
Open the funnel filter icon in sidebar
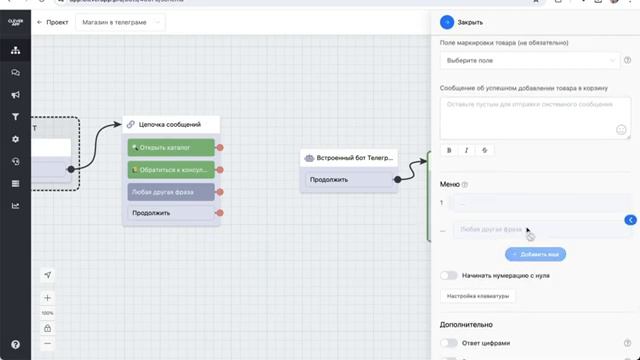(16, 117)
